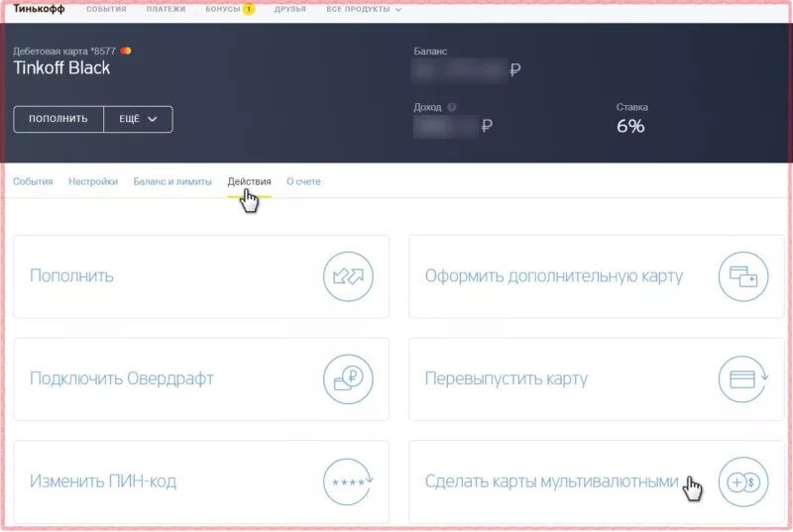Click the multicurrency coins icon
The image size is (793, 532).
[742, 482]
